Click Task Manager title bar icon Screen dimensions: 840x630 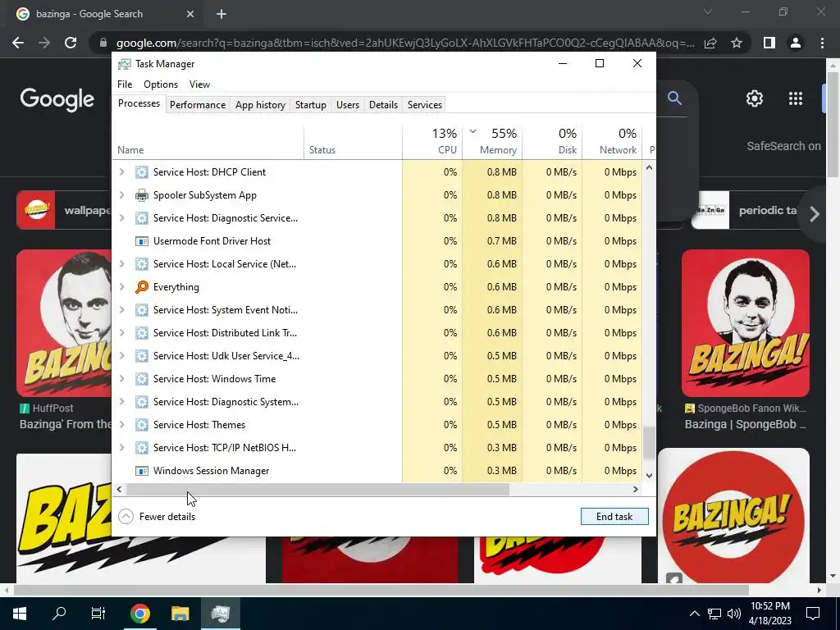(x=125, y=64)
